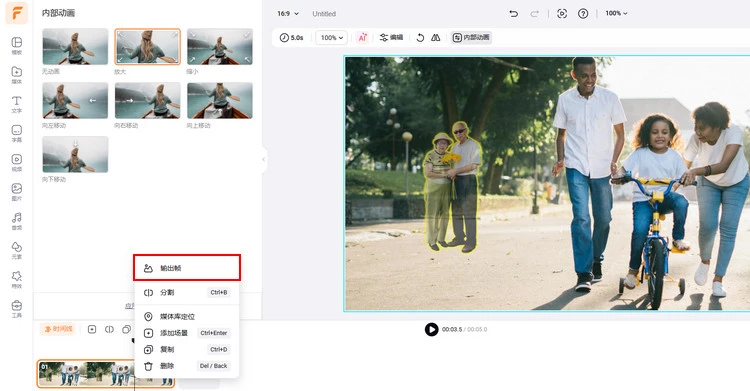The width and height of the screenshot is (750, 391).
Task: Click the split icon in timeline toolbar
Action: 110,329
